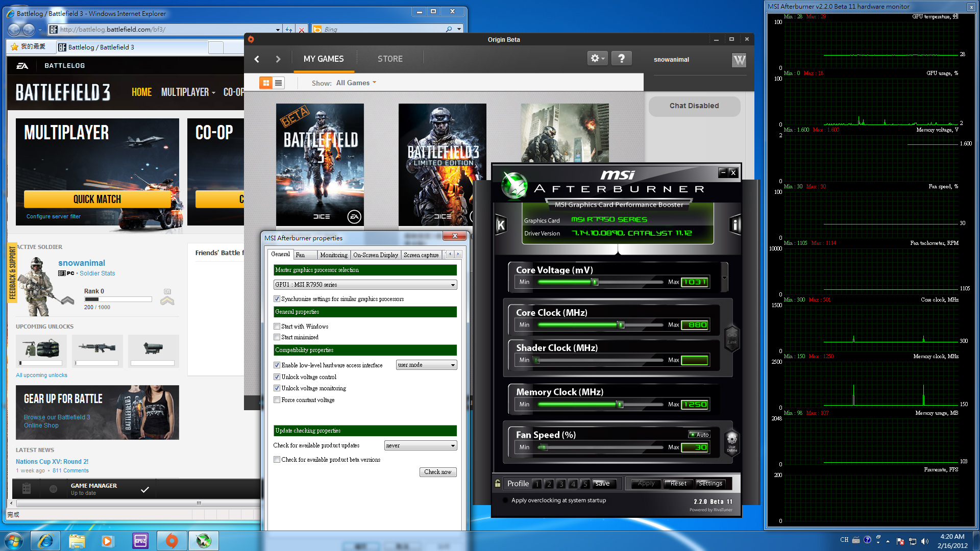Viewport: 980px width, 551px height.
Task: Click the Game Manager globe icon
Action: point(53,489)
